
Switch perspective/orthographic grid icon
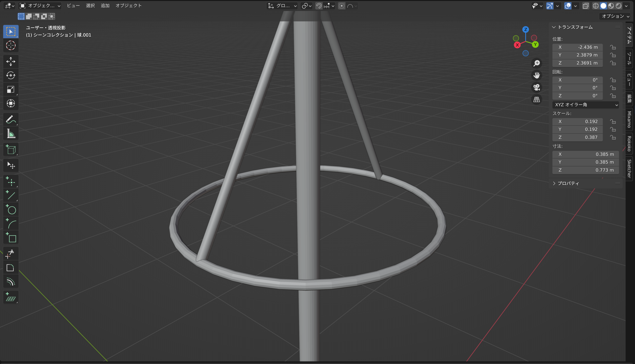click(x=537, y=99)
